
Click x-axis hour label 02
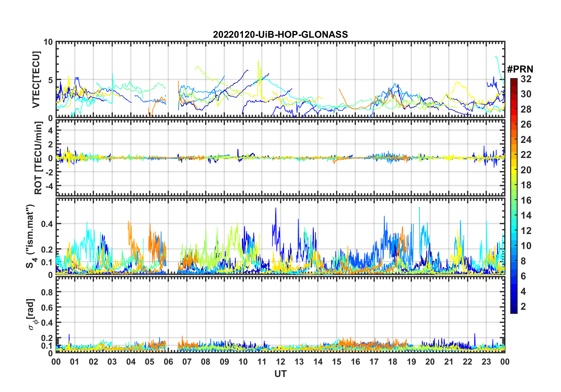pos(93,362)
